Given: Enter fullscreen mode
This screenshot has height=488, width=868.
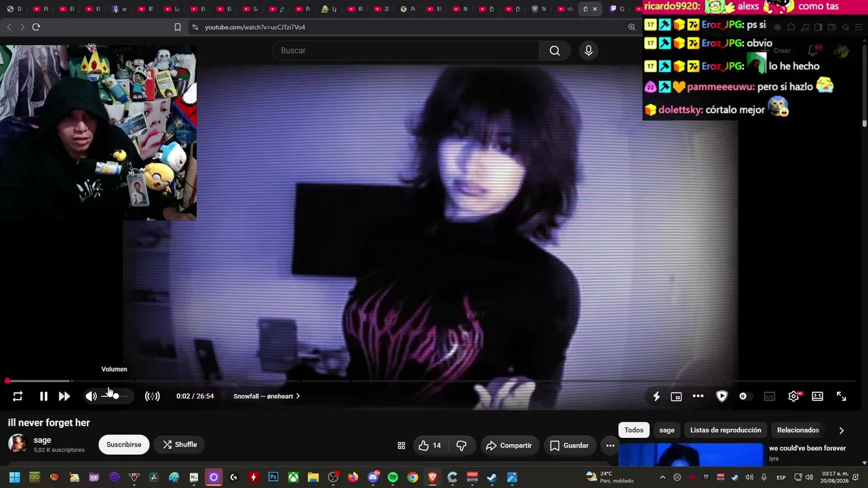Looking at the screenshot, I should click(x=842, y=396).
